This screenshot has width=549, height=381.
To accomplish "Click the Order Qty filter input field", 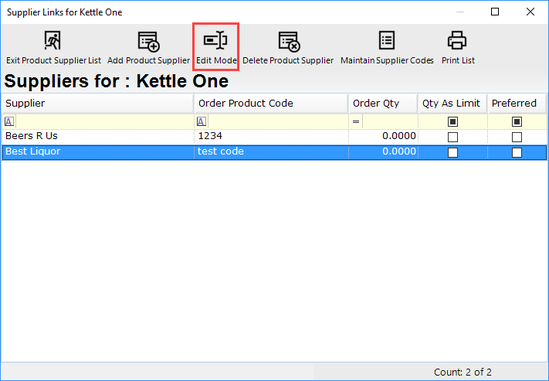I will point(390,122).
